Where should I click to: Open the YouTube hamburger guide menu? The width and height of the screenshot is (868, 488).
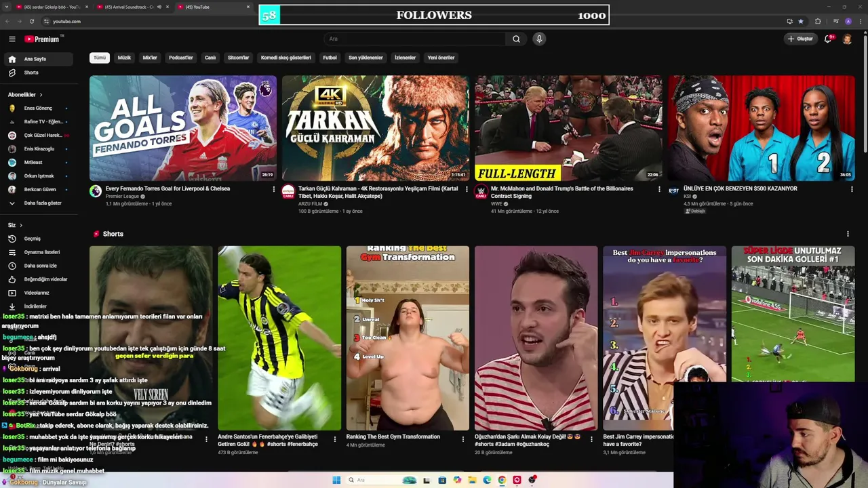pyautogui.click(x=12, y=39)
